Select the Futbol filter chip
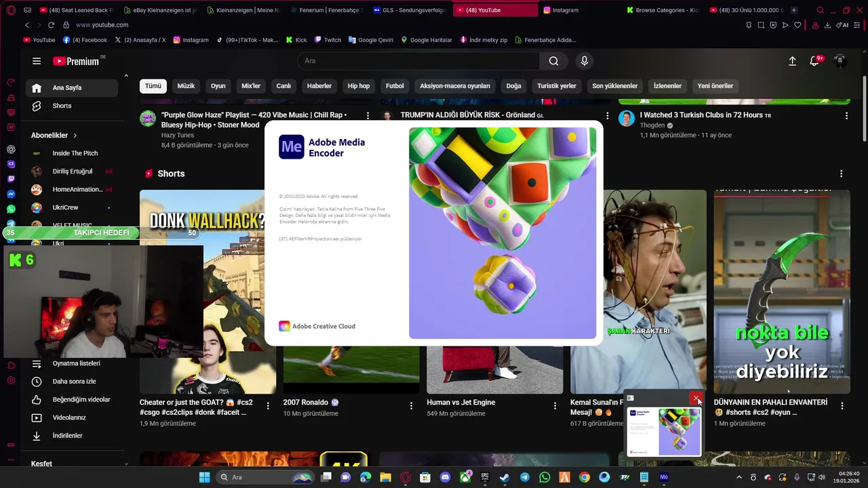The width and height of the screenshot is (868, 488). pyautogui.click(x=395, y=86)
